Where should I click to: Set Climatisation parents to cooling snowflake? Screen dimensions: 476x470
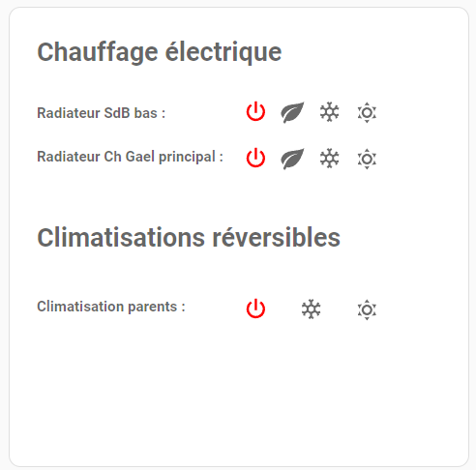pos(311,309)
